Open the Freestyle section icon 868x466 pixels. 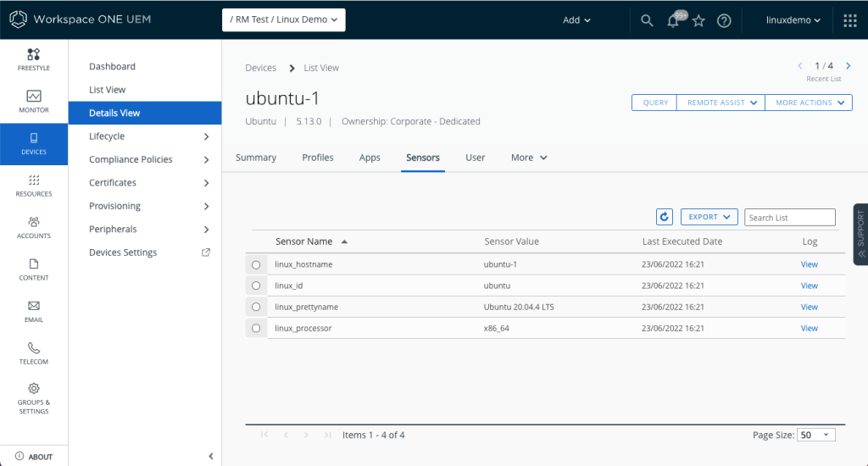[34, 55]
